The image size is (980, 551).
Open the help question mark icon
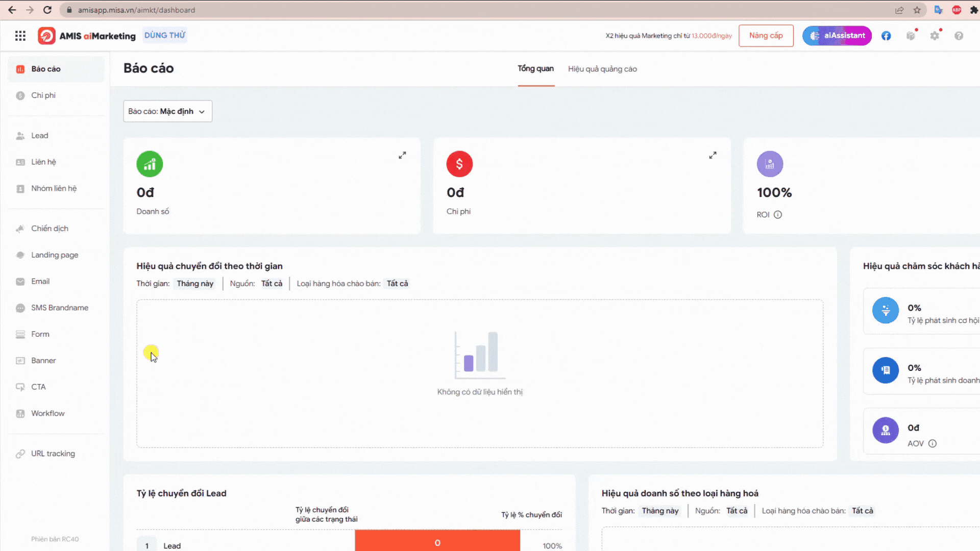(x=959, y=36)
